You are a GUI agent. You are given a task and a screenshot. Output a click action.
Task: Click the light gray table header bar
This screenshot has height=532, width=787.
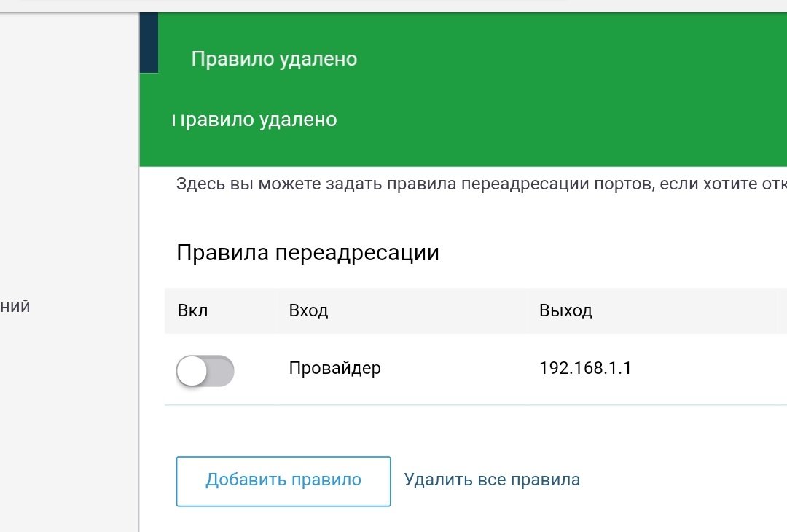[x=475, y=310]
